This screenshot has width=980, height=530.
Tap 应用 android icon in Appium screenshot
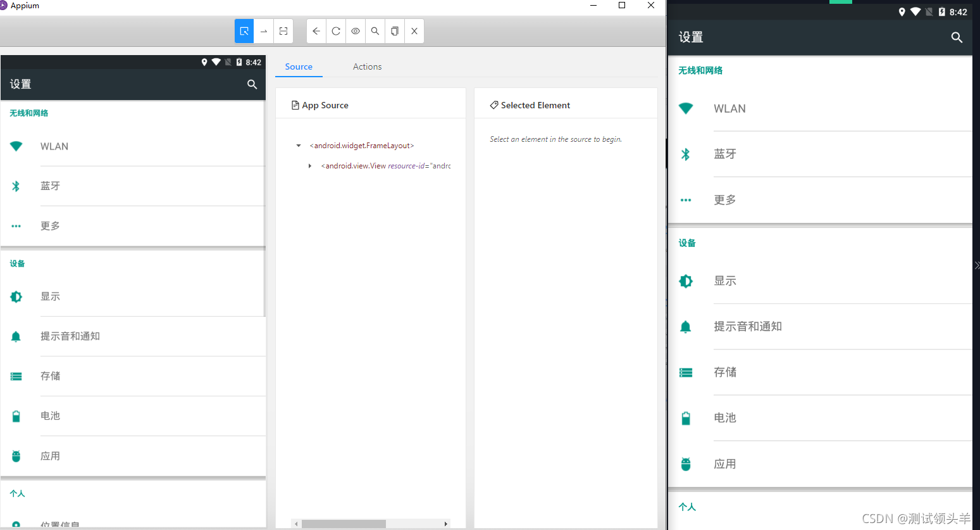click(x=16, y=456)
